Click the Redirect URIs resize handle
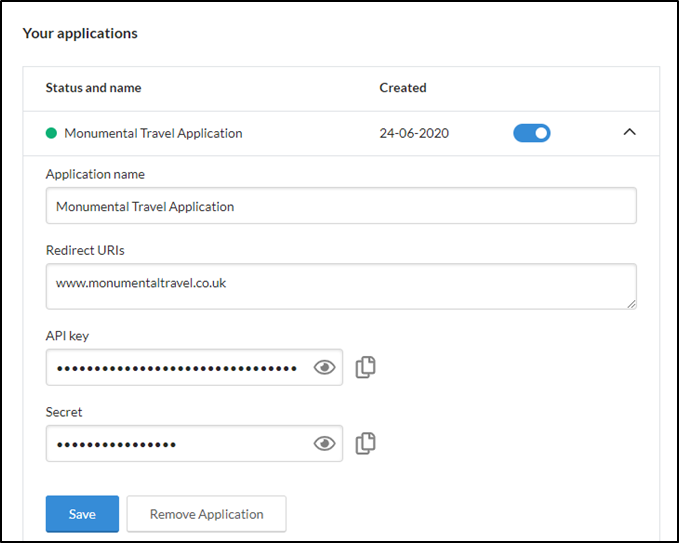Viewport: 679px width, 543px height. [632, 304]
